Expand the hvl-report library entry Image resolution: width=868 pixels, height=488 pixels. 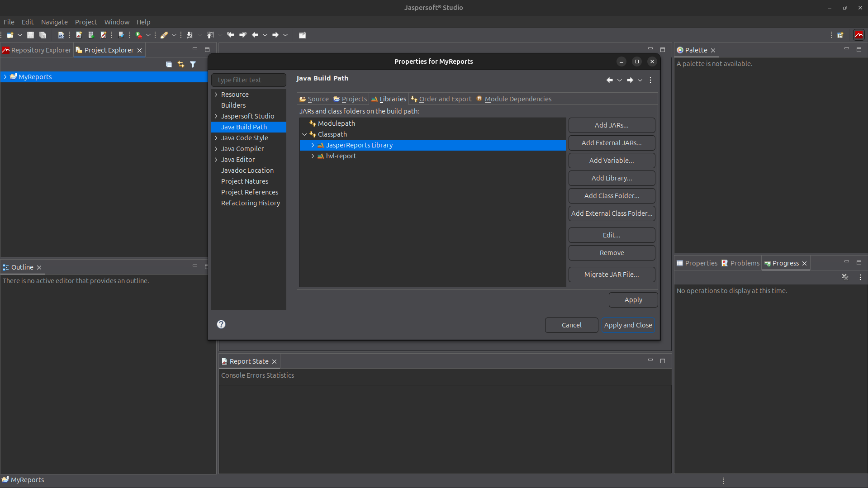[x=313, y=156]
